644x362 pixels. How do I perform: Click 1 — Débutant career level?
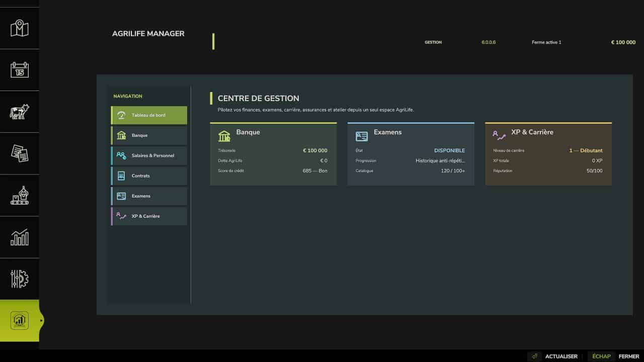pyautogui.click(x=586, y=150)
